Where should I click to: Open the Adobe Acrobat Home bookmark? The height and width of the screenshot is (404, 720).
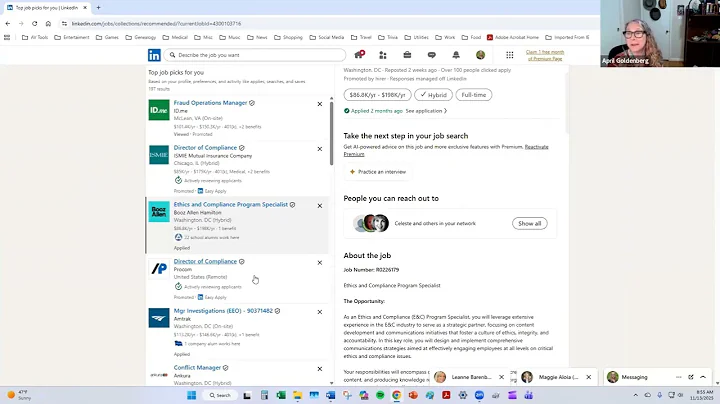coord(513,38)
